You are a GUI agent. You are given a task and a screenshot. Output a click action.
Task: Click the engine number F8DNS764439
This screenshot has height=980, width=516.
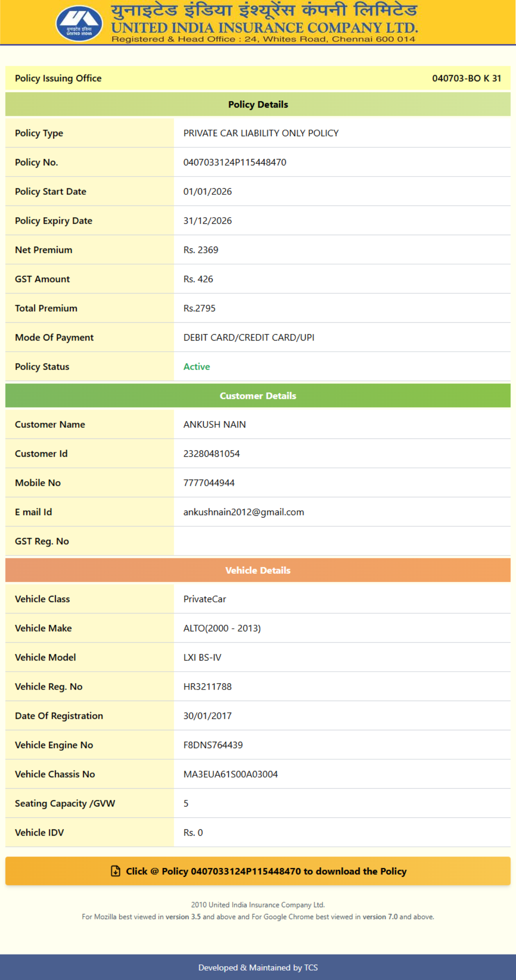click(213, 745)
